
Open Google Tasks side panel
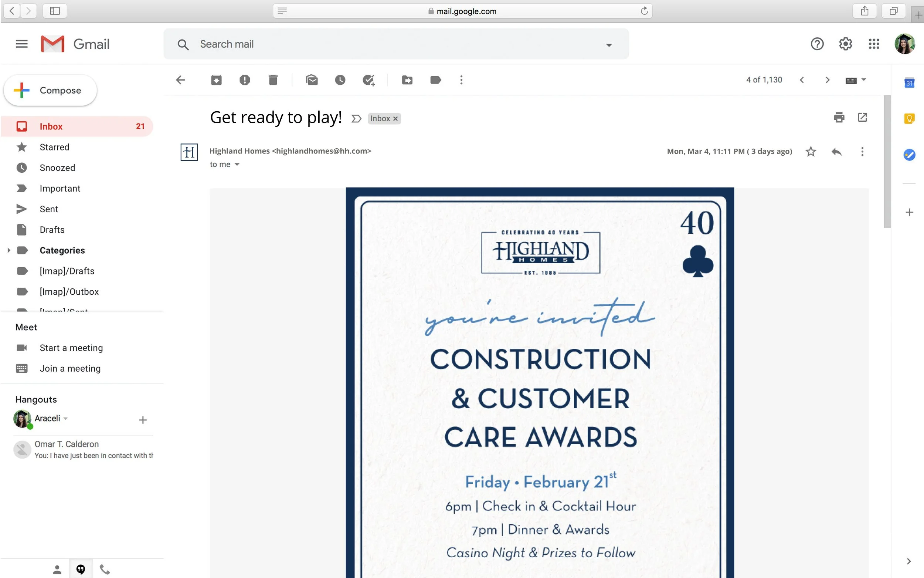click(x=910, y=155)
